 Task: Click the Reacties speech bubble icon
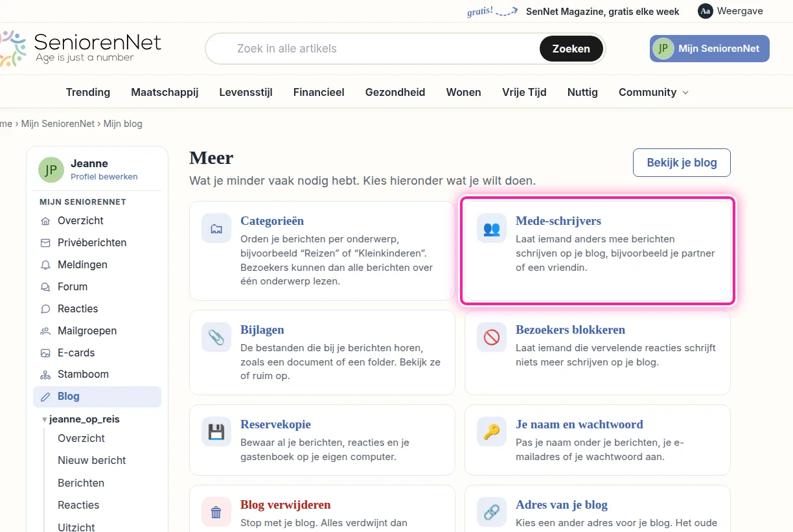click(45, 309)
